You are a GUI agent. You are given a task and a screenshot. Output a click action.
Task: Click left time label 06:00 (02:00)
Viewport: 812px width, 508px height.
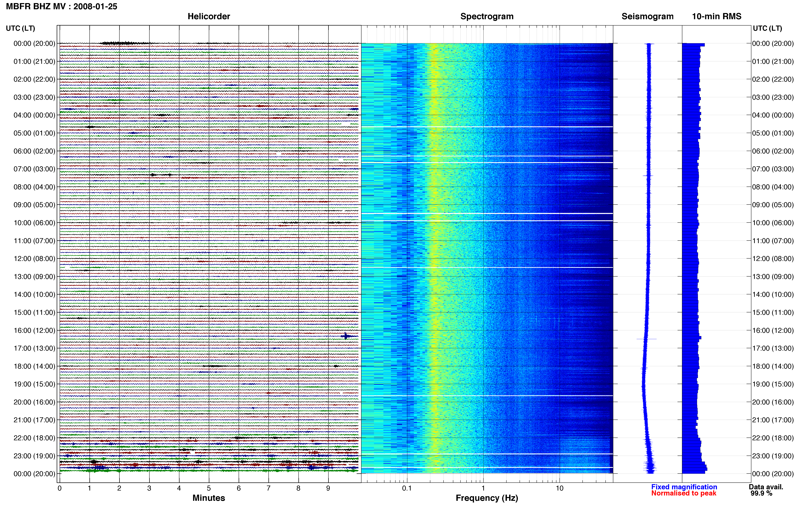click(34, 151)
